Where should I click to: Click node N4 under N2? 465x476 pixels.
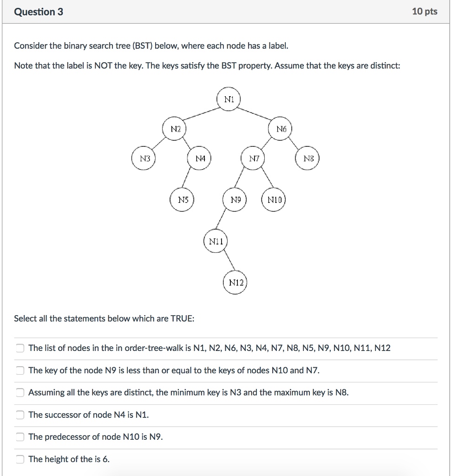(200, 159)
